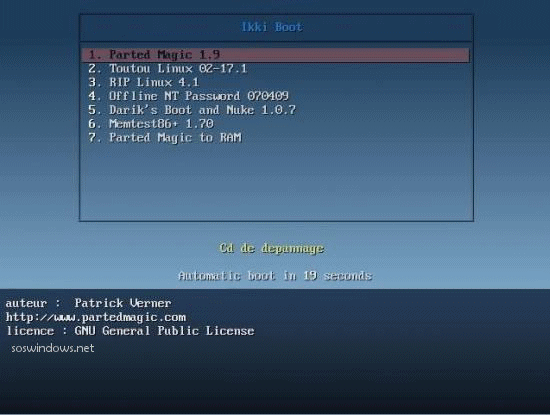Select Darik's Boot and Nuke 1.0.7
The height and width of the screenshot is (415, 550).
[192, 110]
